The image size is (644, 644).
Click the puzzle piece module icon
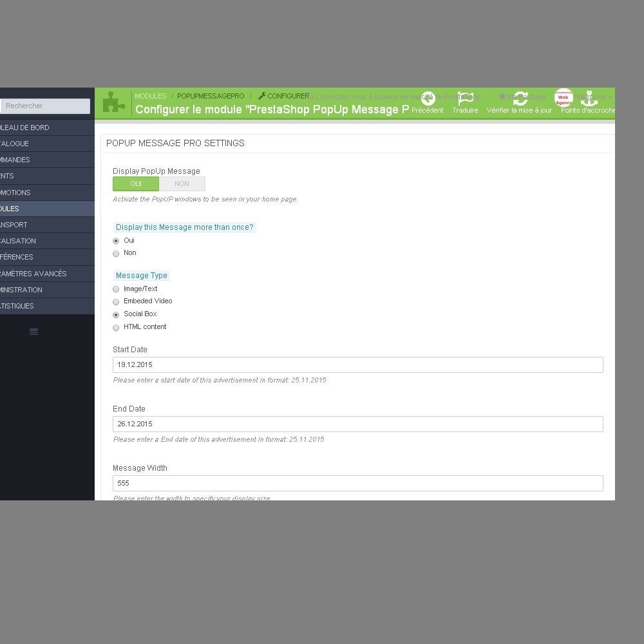114,102
